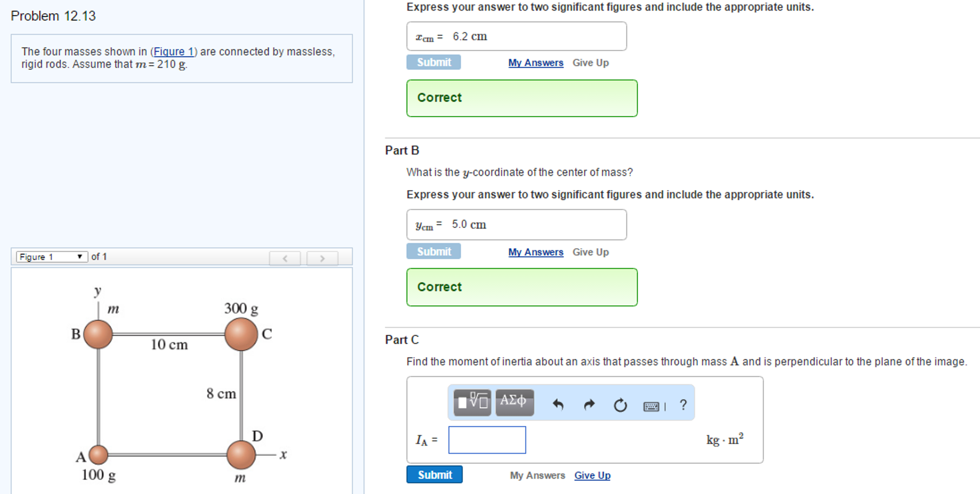Click the Give Up link in Part C
Screen dimensions: 980x494
click(x=592, y=475)
